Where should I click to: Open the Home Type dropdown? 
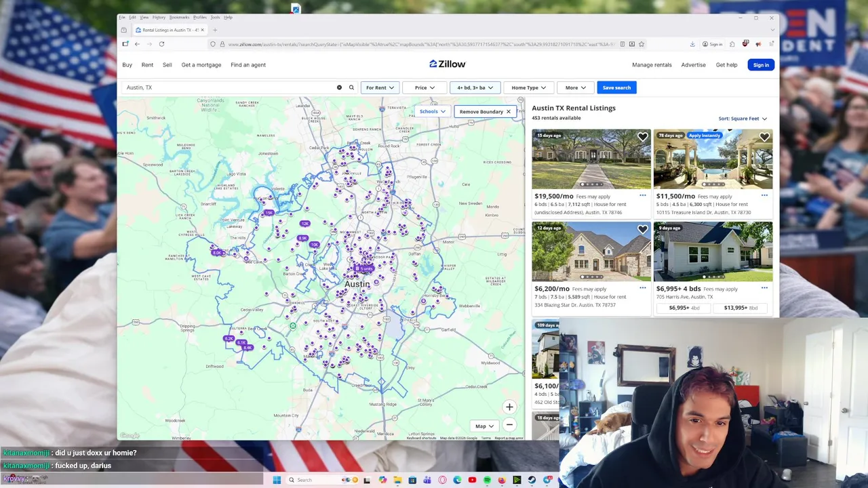528,87
